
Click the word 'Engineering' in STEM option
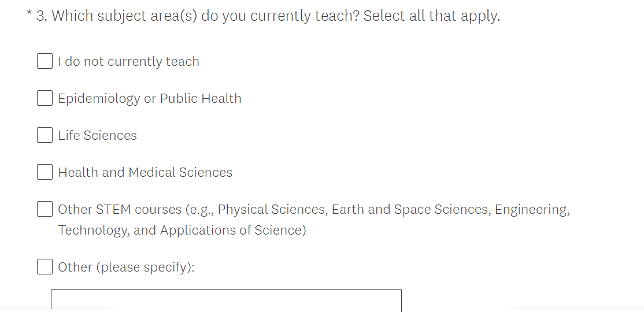point(532,210)
